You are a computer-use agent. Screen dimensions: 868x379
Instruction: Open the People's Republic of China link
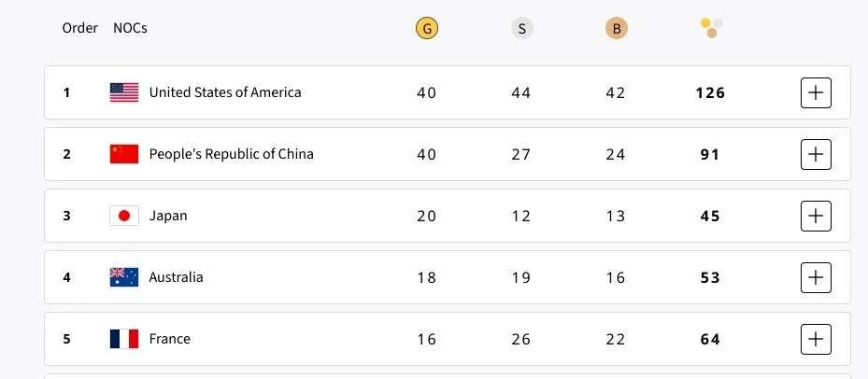(231, 154)
